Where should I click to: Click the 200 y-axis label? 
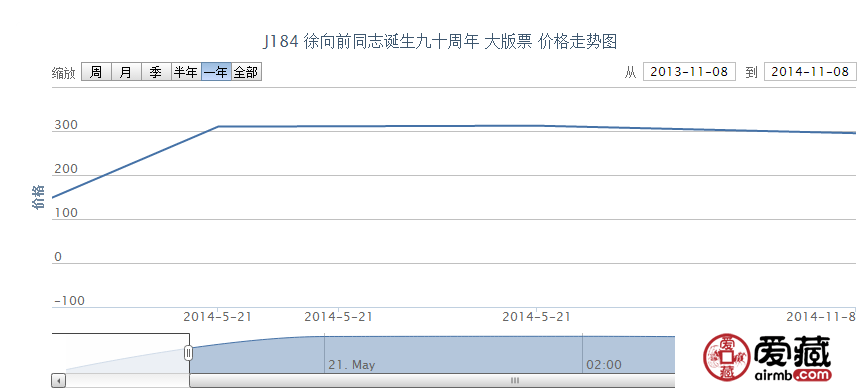click(x=66, y=169)
